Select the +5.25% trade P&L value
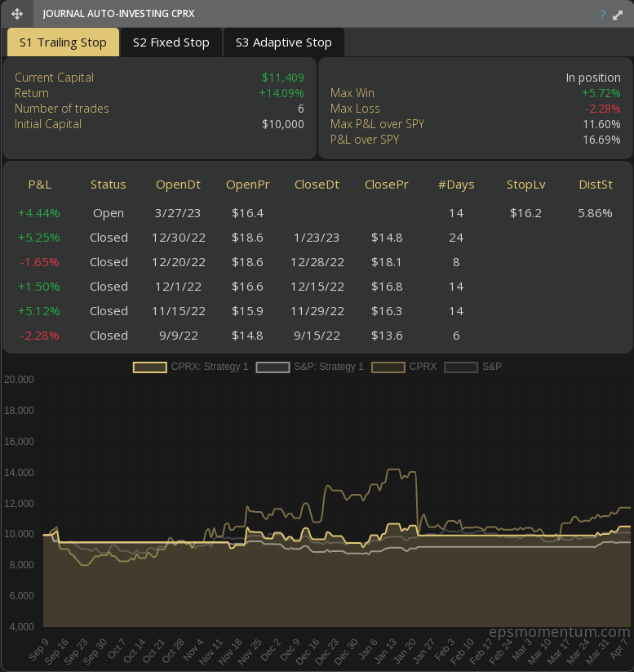 (39, 238)
